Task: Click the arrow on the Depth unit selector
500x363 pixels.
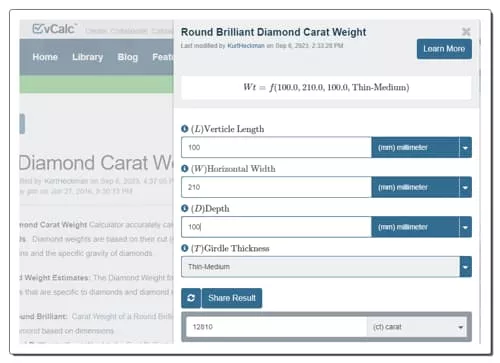Action: click(465, 227)
